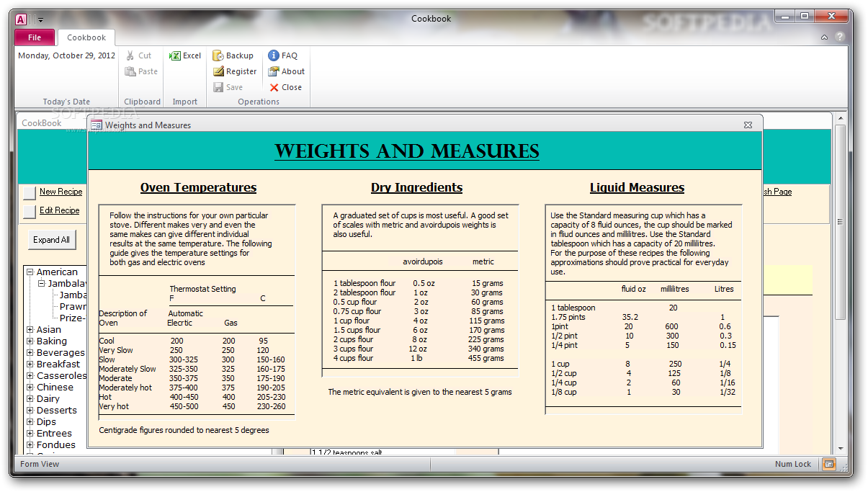
Task: Open the About dialog
Action: [x=286, y=71]
